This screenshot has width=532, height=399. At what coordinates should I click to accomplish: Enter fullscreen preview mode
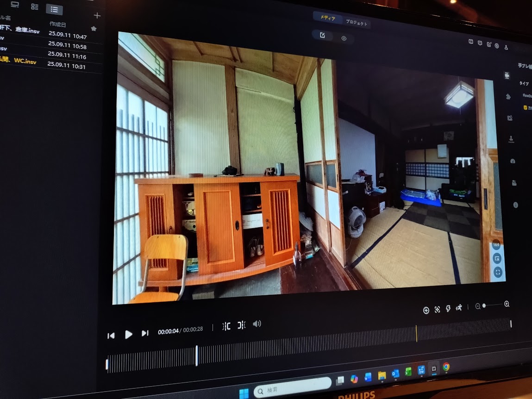tap(498, 272)
